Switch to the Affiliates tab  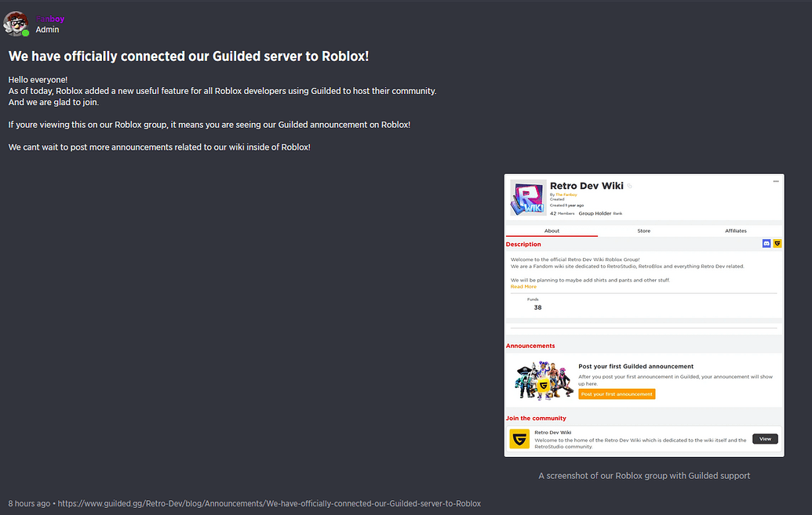click(x=735, y=230)
